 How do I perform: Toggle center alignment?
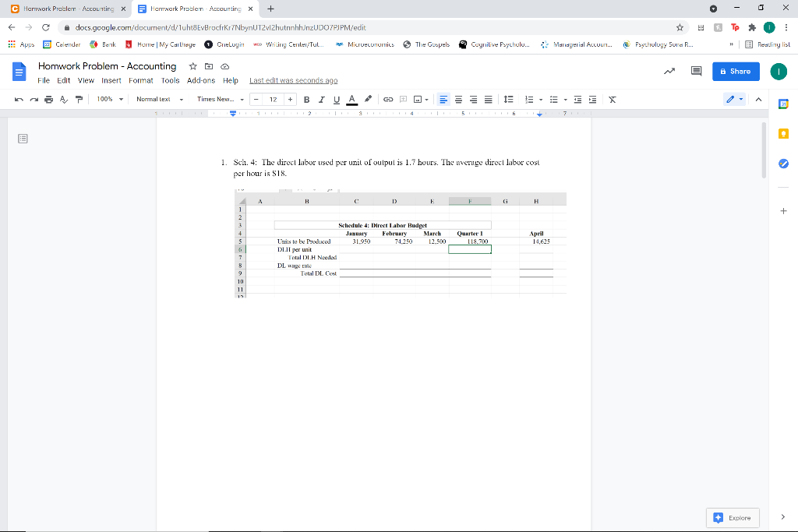[x=459, y=99]
